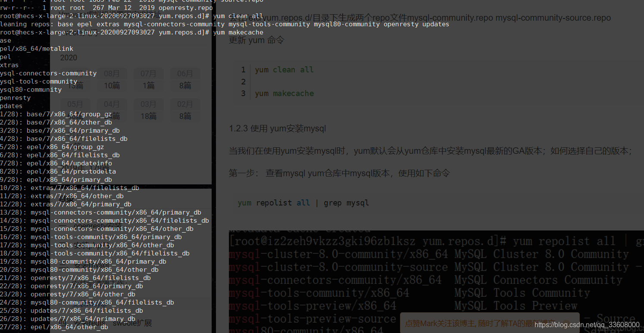Click the terminal line 'pel/x86_64/metalink'
644x333 pixels.
(37, 49)
